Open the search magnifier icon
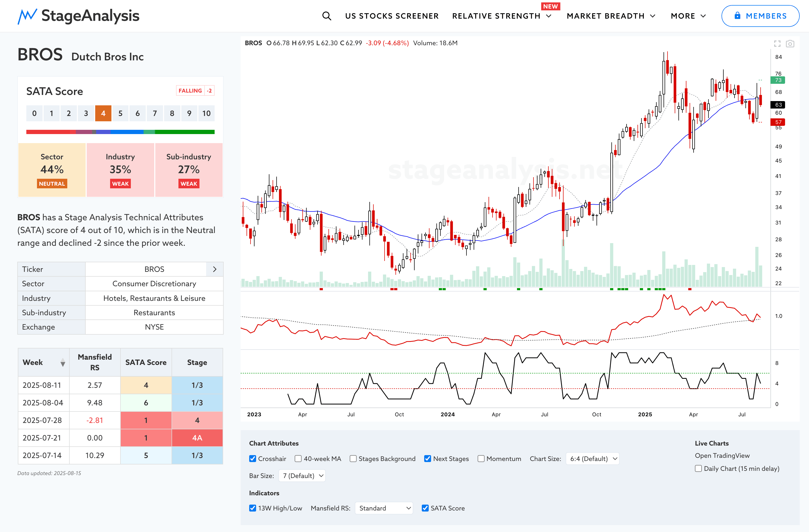 coord(326,16)
